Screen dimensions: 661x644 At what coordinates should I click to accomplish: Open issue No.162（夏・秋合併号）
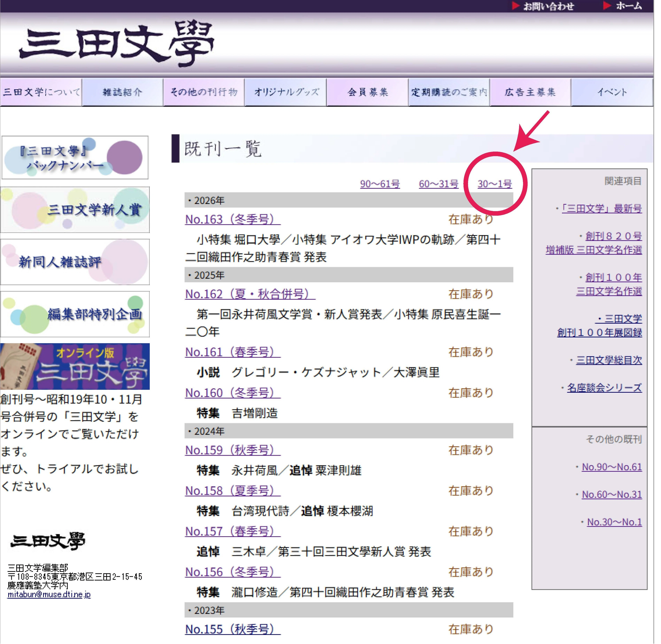point(250,294)
